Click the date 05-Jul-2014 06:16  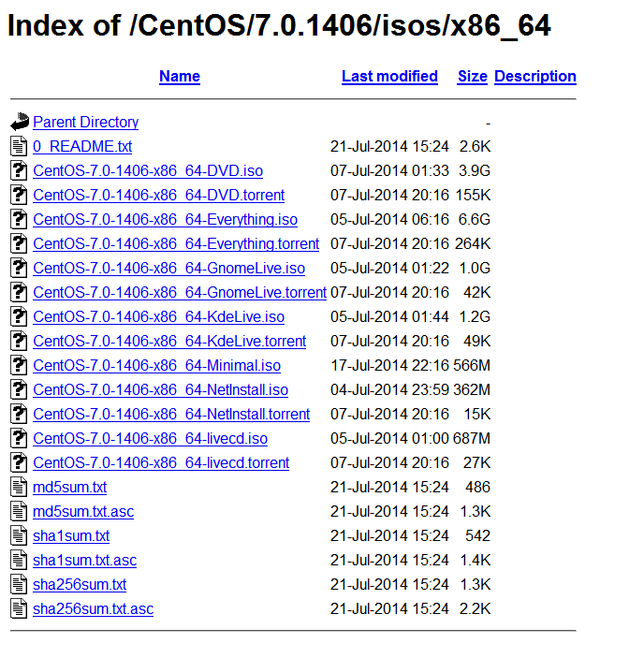389,219
